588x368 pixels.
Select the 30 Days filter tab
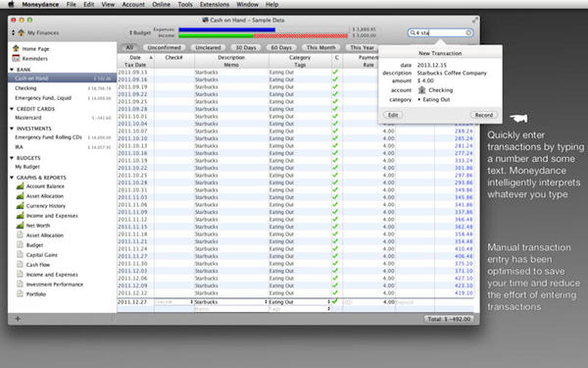pos(246,48)
